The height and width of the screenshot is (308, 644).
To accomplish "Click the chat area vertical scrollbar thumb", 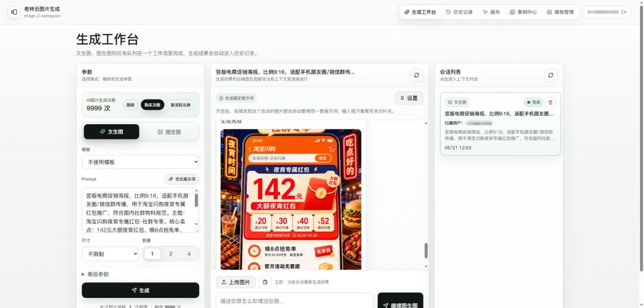I will pos(426,251).
